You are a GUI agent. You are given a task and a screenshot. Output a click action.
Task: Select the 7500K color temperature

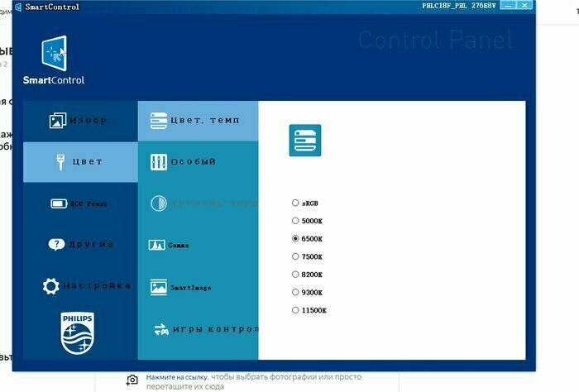tap(295, 256)
